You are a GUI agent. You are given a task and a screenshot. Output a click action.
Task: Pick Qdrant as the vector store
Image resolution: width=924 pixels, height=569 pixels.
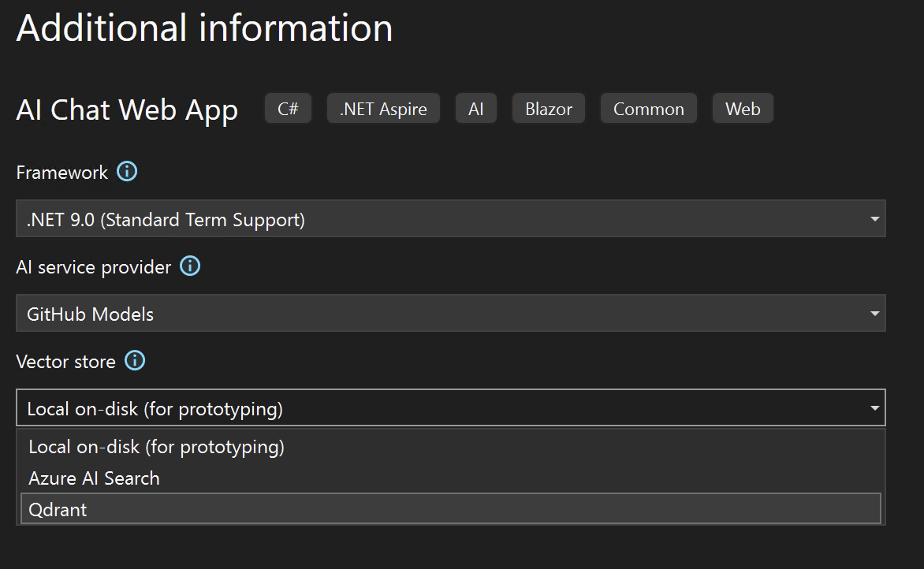pos(58,510)
